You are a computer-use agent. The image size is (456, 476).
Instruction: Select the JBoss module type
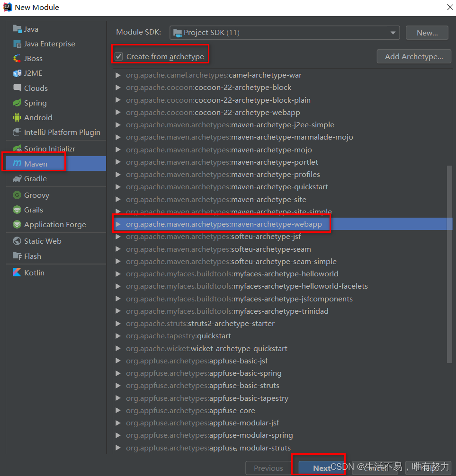click(x=33, y=58)
